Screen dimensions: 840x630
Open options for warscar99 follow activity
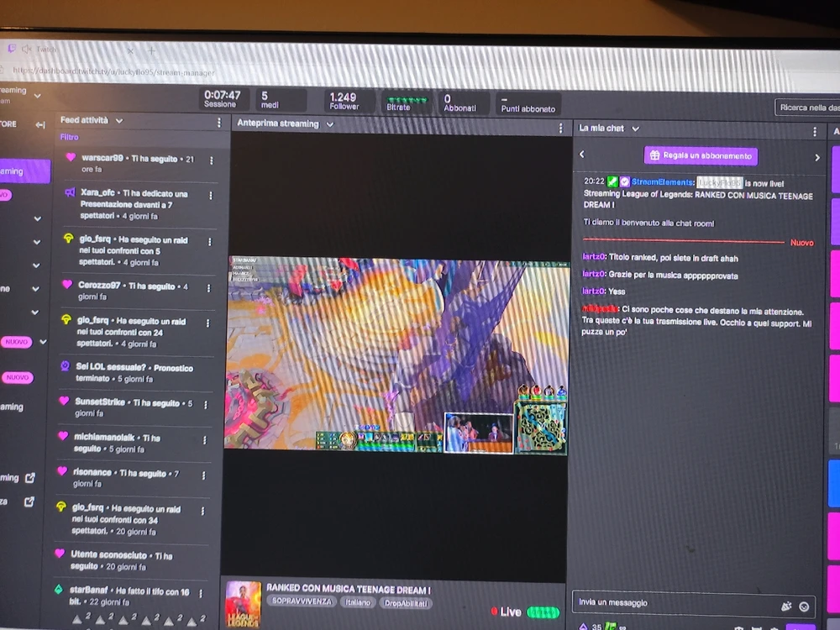(x=211, y=160)
